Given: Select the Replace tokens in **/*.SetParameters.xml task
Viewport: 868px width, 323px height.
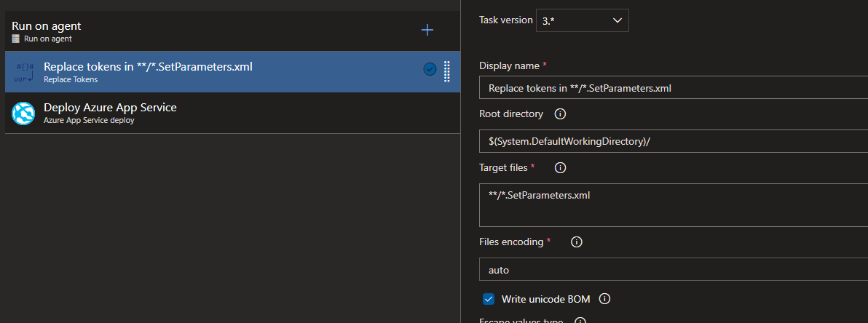Looking at the screenshot, I should [232, 72].
